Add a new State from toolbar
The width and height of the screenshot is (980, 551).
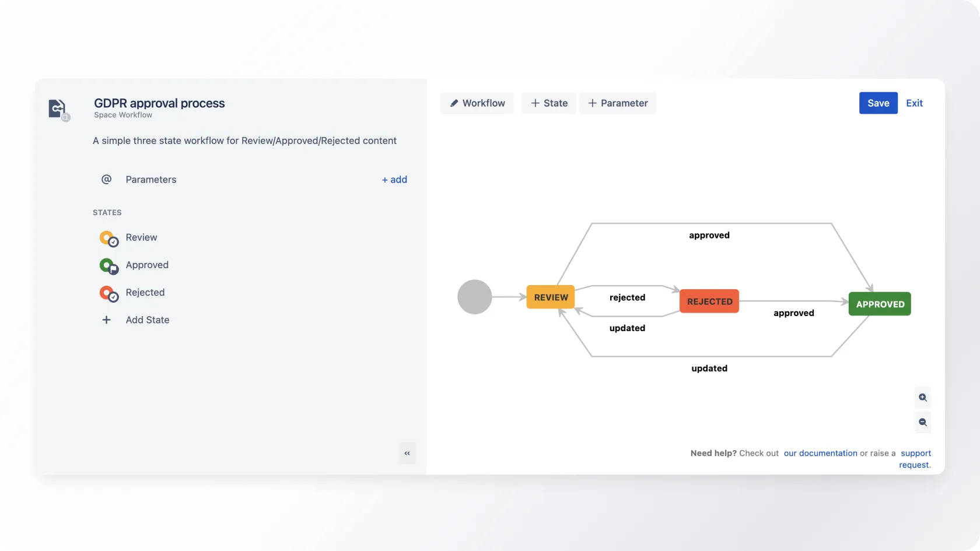tap(548, 103)
